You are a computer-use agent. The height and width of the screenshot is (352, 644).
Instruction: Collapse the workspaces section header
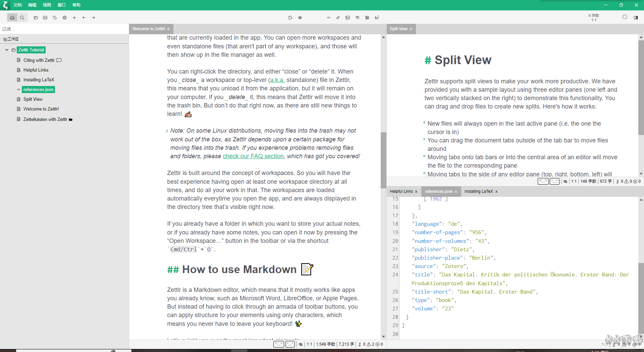click(x=11, y=39)
